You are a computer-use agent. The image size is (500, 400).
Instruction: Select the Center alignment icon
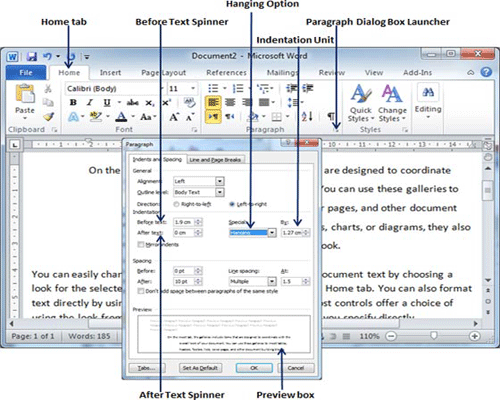[x=230, y=102]
